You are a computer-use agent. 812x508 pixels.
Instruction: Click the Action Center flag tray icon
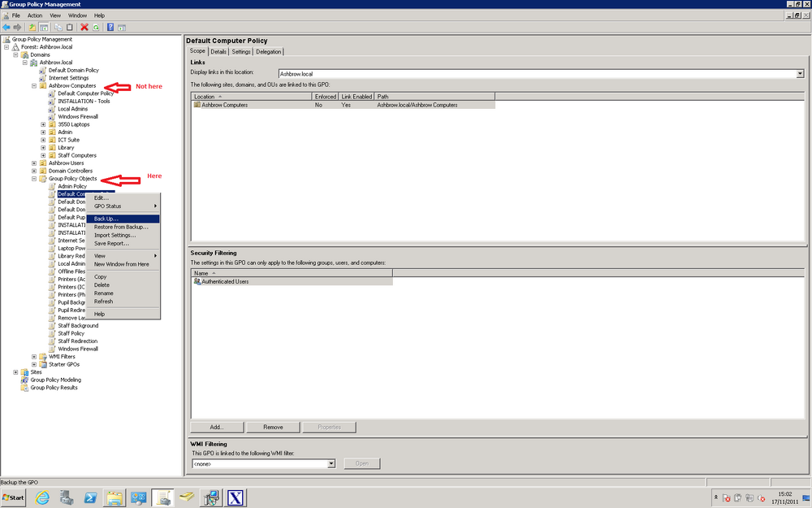click(x=726, y=498)
